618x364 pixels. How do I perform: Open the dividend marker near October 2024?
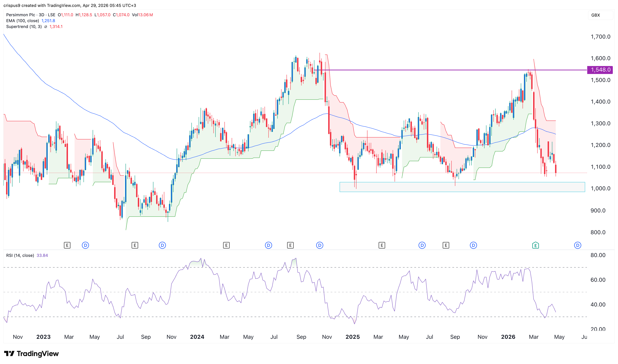pos(319,245)
